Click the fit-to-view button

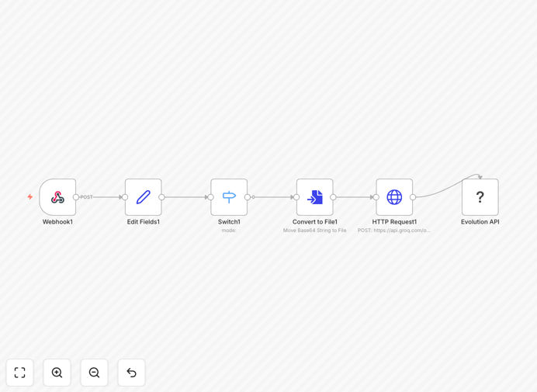[x=20, y=373]
